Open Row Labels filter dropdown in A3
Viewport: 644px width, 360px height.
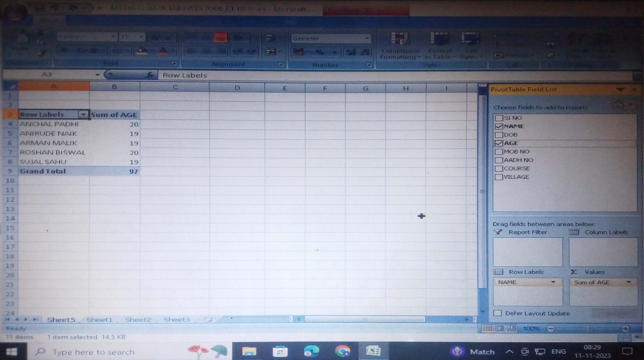click(x=83, y=115)
